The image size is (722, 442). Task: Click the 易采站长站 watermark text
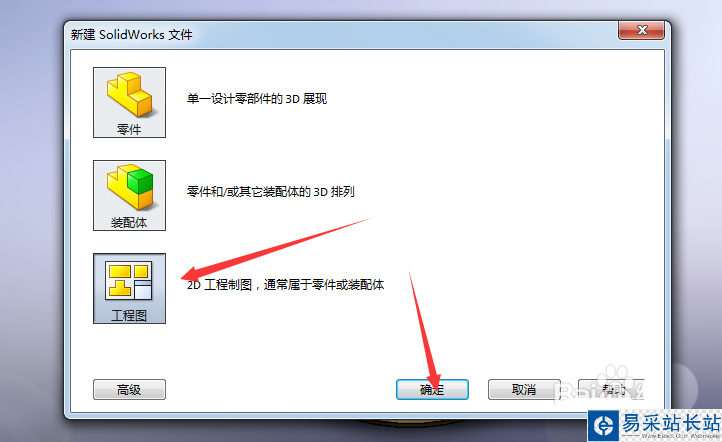tap(670, 422)
